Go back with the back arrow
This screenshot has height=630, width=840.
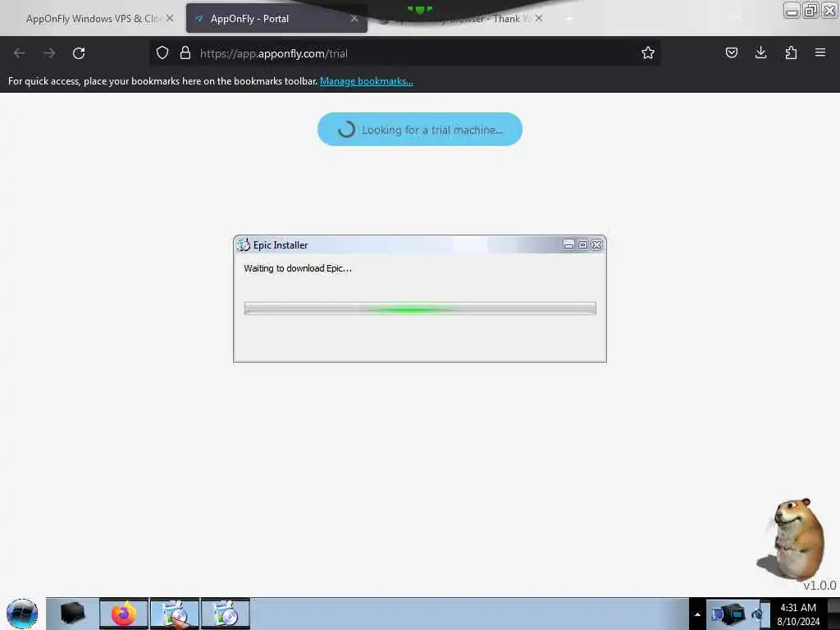[20, 53]
